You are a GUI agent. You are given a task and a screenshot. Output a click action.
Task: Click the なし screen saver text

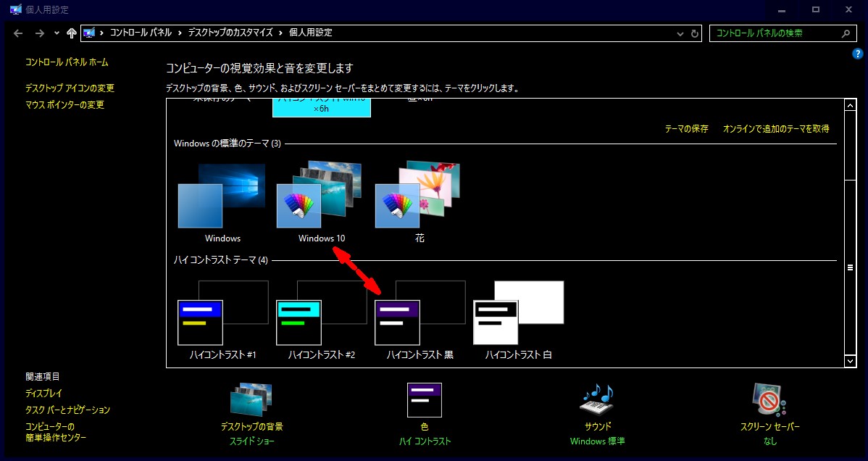[x=770, y=441]
